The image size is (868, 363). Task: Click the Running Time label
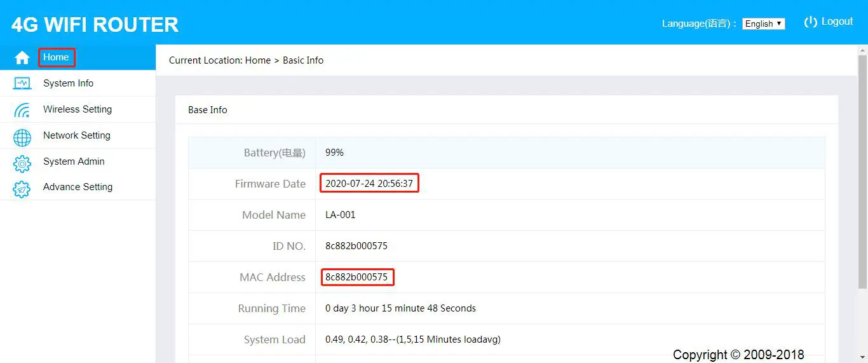click(272, 308)
